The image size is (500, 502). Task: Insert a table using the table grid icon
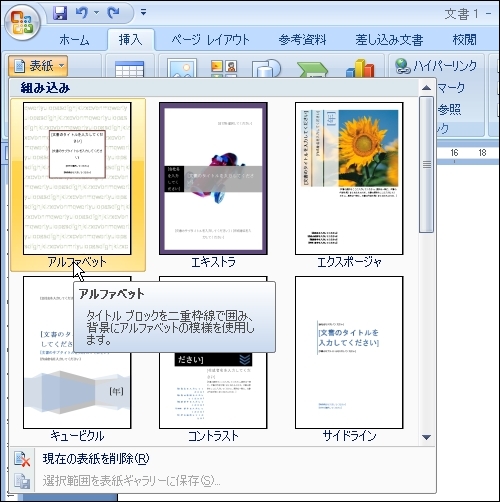(129, 69)
